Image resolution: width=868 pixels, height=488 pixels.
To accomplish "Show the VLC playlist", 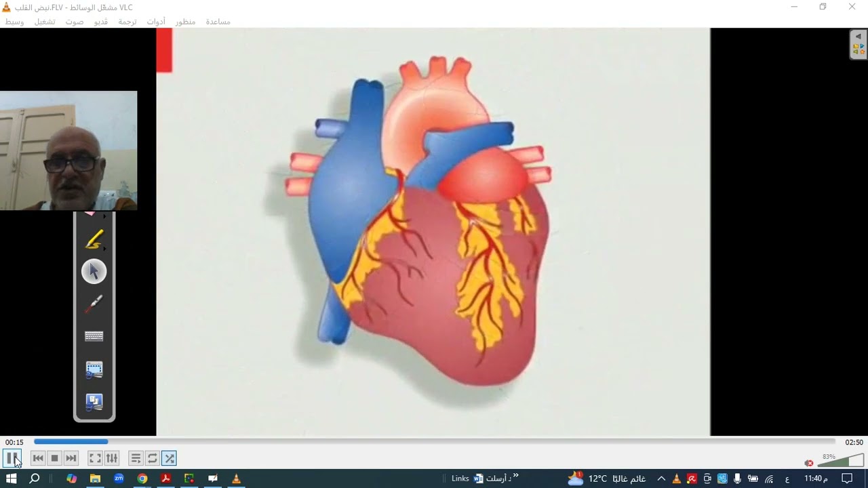I will coord(136,458).
